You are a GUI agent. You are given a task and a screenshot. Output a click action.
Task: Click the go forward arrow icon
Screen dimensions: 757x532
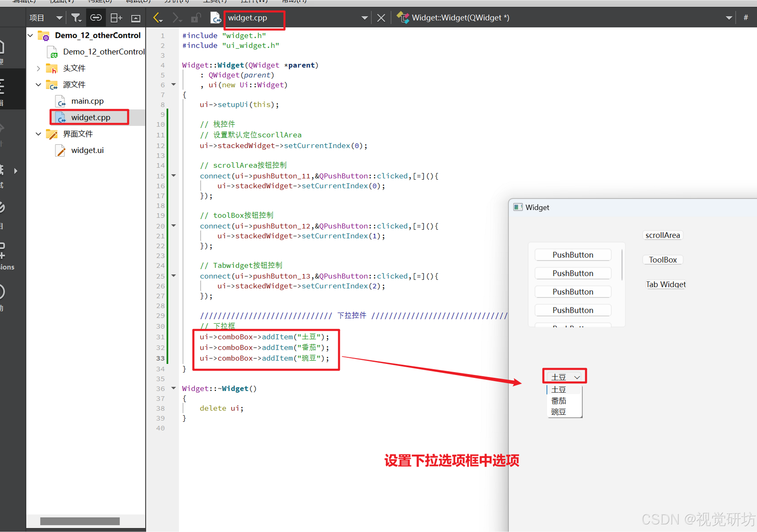177,18
